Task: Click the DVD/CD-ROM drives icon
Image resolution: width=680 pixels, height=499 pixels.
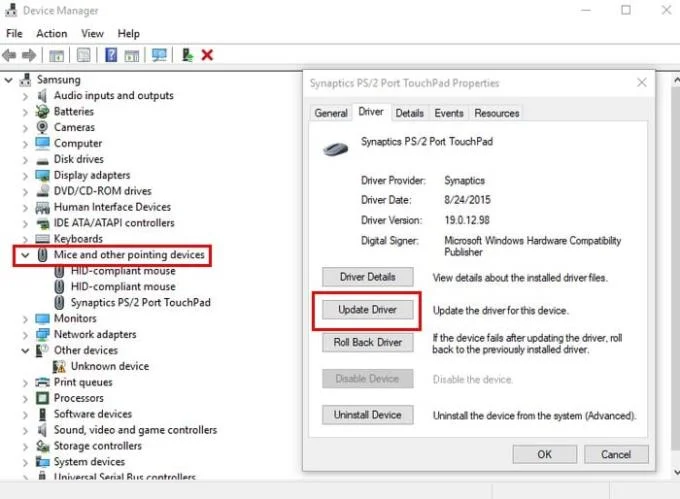Action: (42, 191)
